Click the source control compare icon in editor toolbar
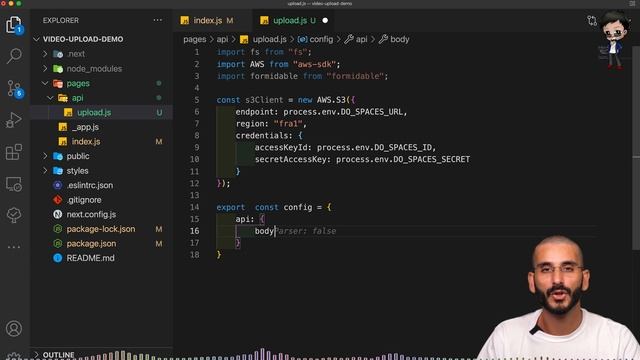The image size is (640, 360). click(x=592, y=20)
